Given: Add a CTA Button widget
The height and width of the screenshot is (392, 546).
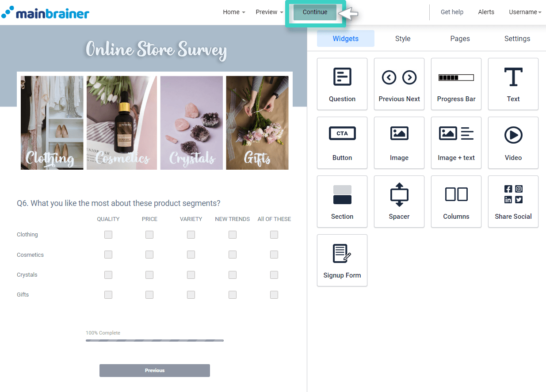Looking at the screenshot, I should (342, 143).
